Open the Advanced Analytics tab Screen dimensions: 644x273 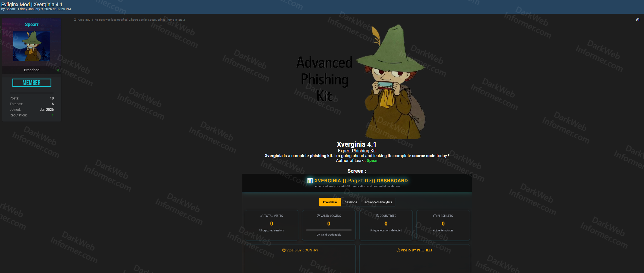click(x=378, y=202)
